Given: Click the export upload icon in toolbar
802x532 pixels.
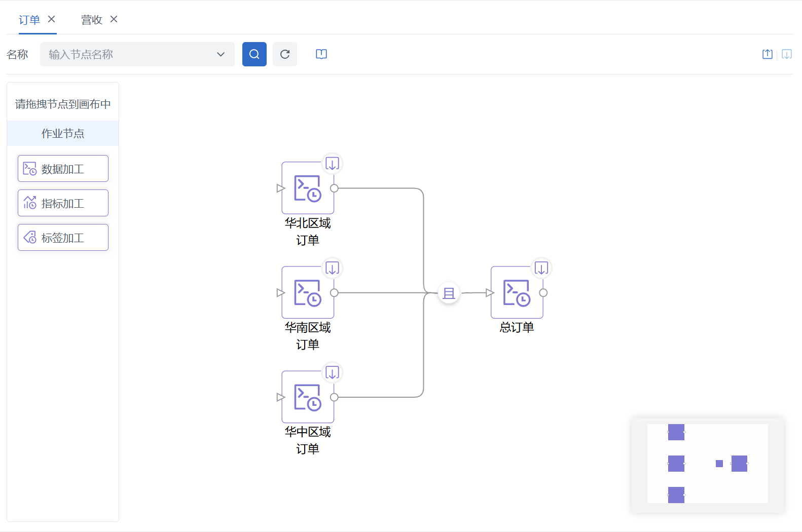Looking at the screenshot, I should coord(767,54).
